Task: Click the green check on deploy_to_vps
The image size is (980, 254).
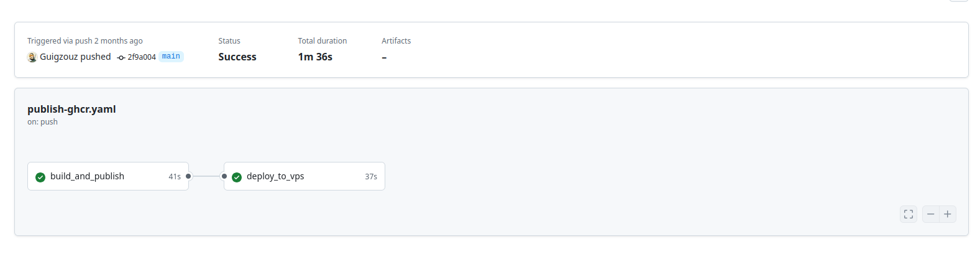Action: coord(237,177)
